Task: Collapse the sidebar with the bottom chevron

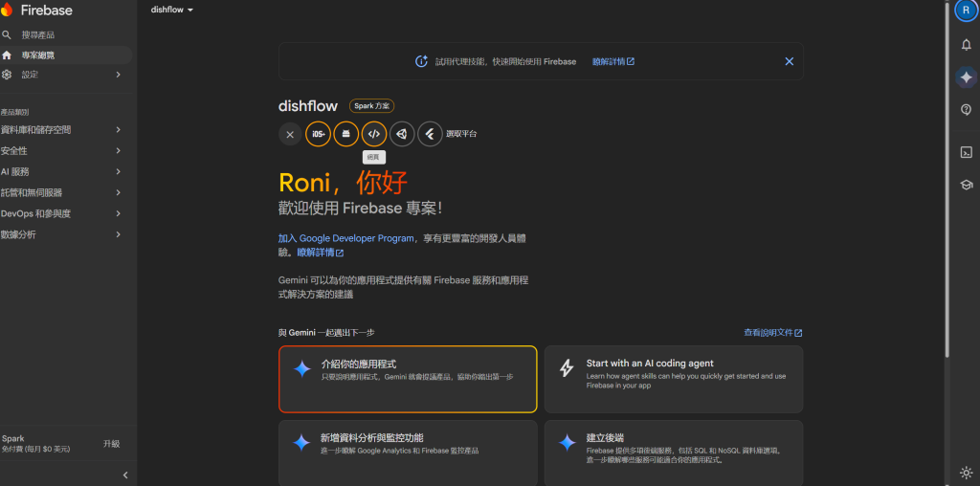Action: 125,475
